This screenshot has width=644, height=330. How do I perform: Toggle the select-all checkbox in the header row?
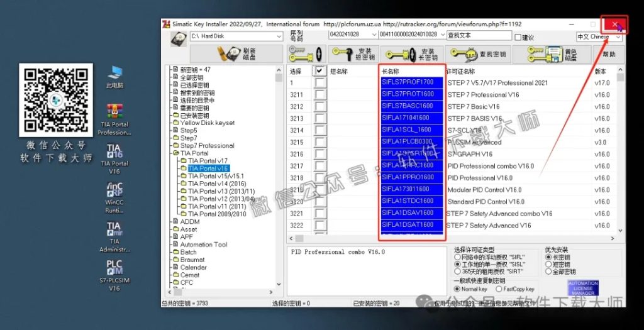click(319, 71)
